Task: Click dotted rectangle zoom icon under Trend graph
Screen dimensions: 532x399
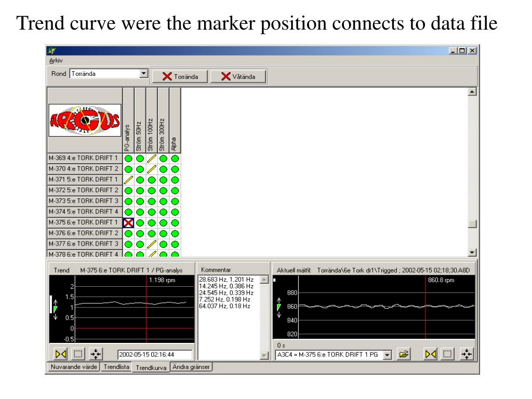Action: pos(78,354)
